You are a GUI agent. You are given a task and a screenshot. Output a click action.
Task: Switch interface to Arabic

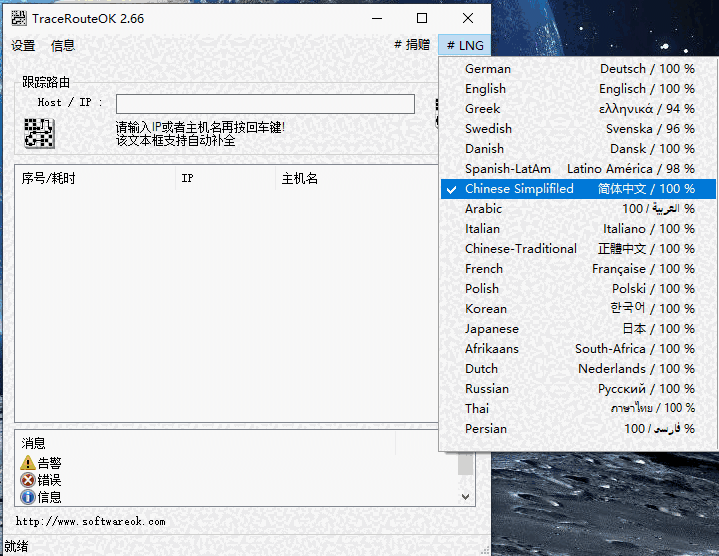(x=578, y=209)
